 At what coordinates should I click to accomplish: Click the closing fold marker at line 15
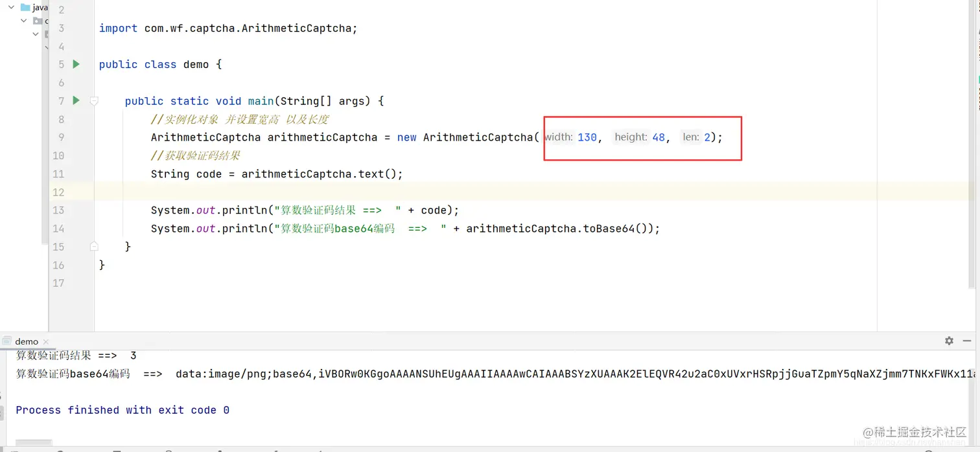[94, 246]
